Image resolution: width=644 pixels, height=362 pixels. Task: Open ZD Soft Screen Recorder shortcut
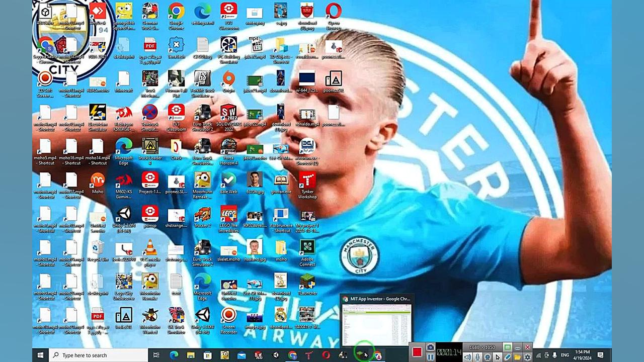click(x=45, y=84)
